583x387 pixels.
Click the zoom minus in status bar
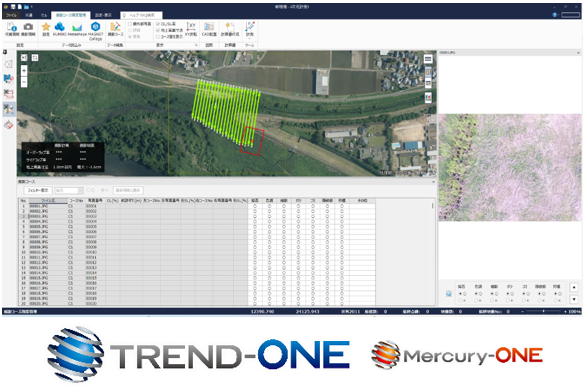[x=522, y=311]
